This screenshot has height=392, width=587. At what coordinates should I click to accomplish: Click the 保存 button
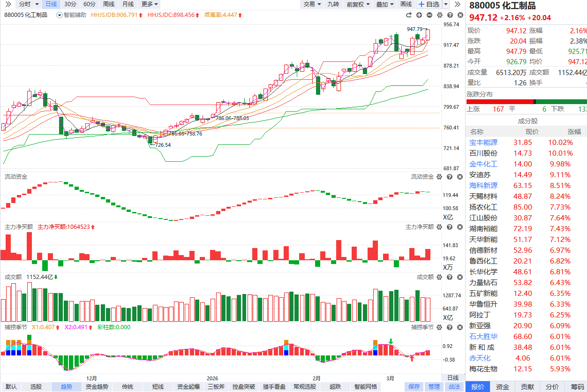click(414, 387)
